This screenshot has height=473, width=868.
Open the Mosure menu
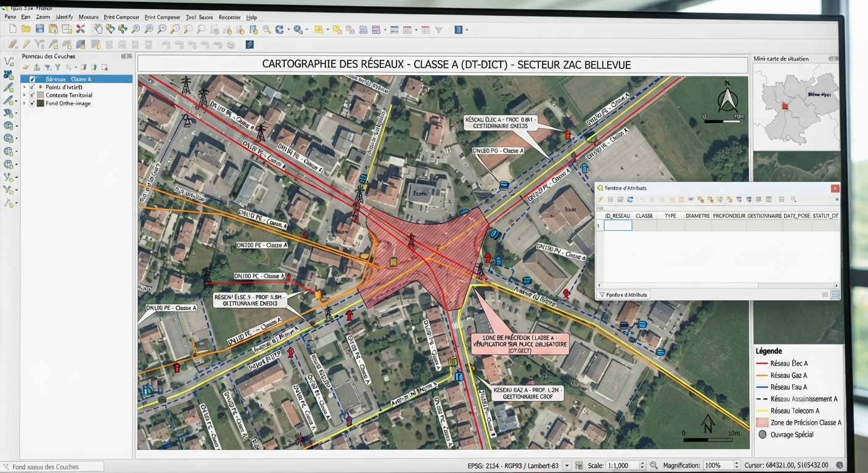89,17
